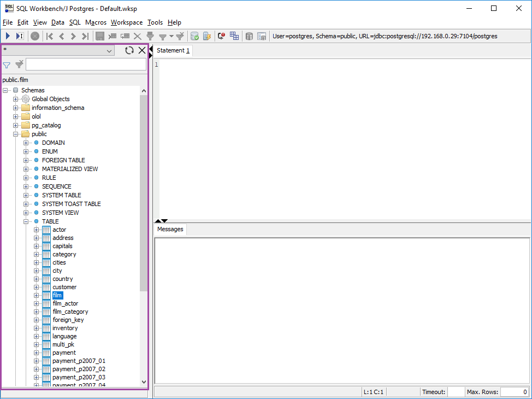The image size is (532, 399).
Task: Expand the information_schema folder
Action: pos(16,108)
